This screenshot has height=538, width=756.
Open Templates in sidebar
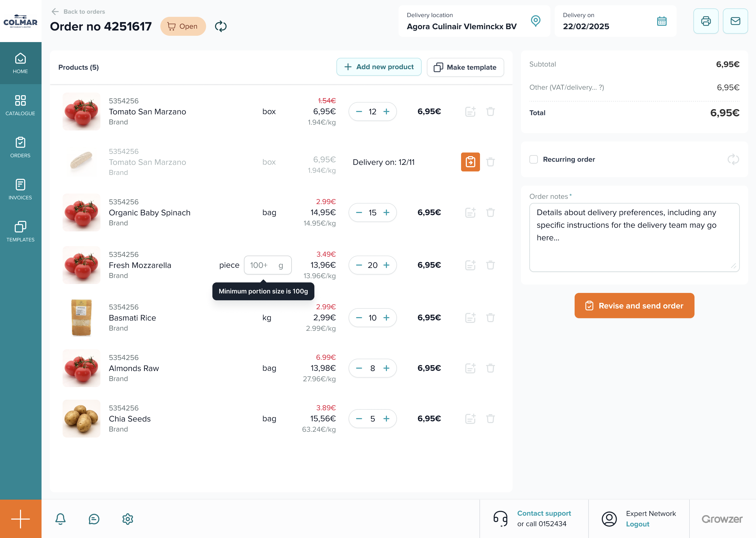[x=21, y=231]
